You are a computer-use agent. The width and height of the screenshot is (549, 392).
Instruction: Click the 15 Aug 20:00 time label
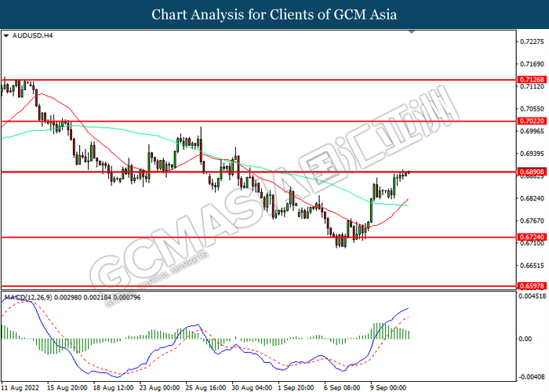[x=67, y=388]
